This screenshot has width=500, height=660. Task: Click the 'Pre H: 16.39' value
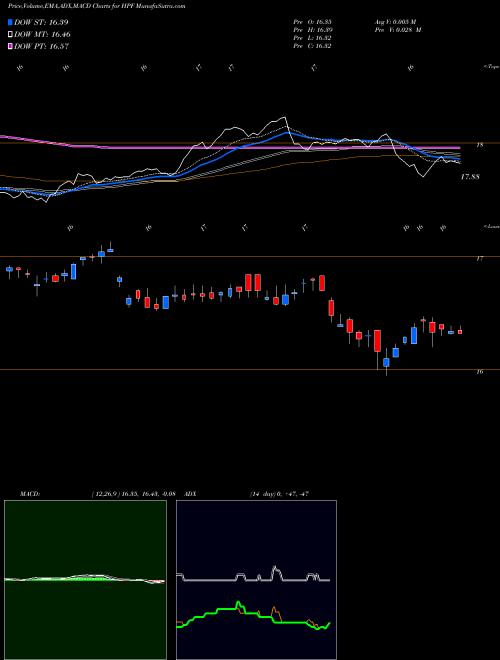313,30
